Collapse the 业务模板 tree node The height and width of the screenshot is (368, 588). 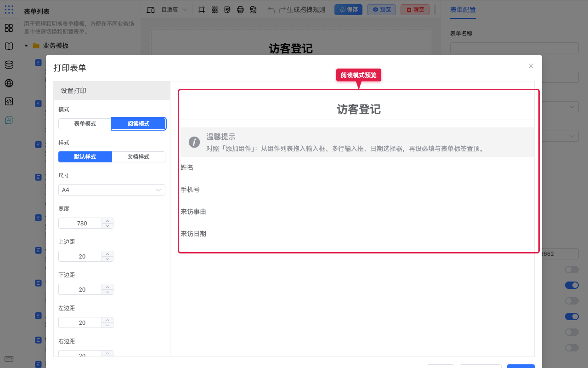tap(26, 46)
